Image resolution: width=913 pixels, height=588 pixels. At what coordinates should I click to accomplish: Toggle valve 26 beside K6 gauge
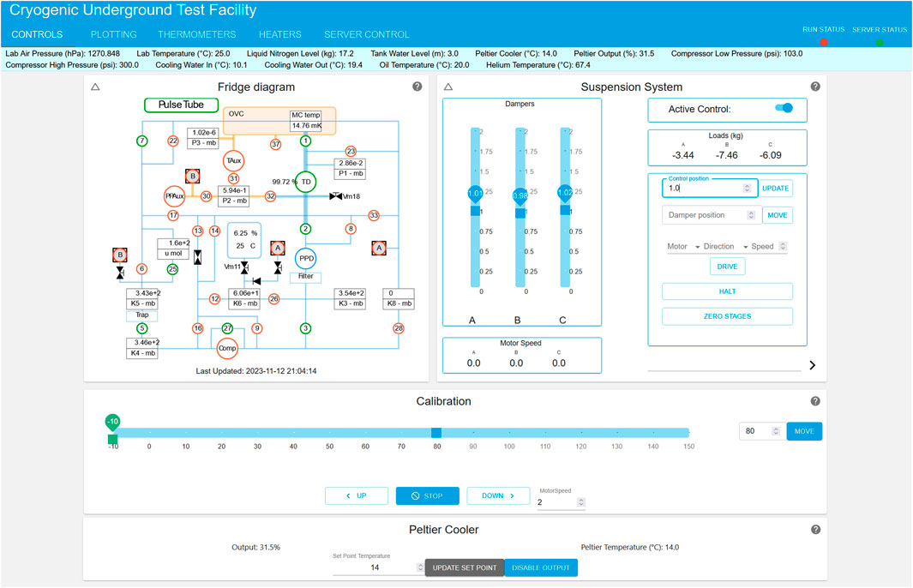click(x=273, y=298)
